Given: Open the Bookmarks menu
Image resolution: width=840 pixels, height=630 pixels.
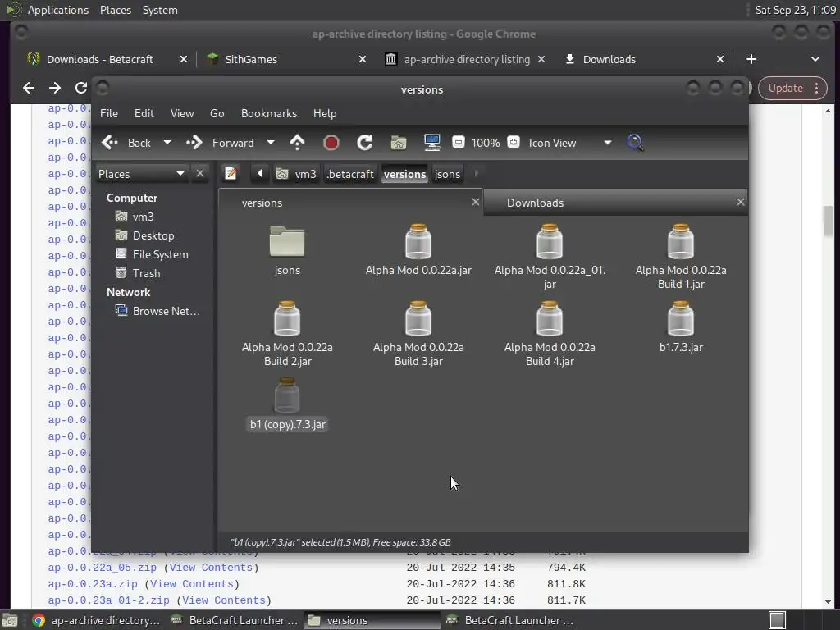Looking at the screenshot, I should pyautogui.click(x=269, y=113).
